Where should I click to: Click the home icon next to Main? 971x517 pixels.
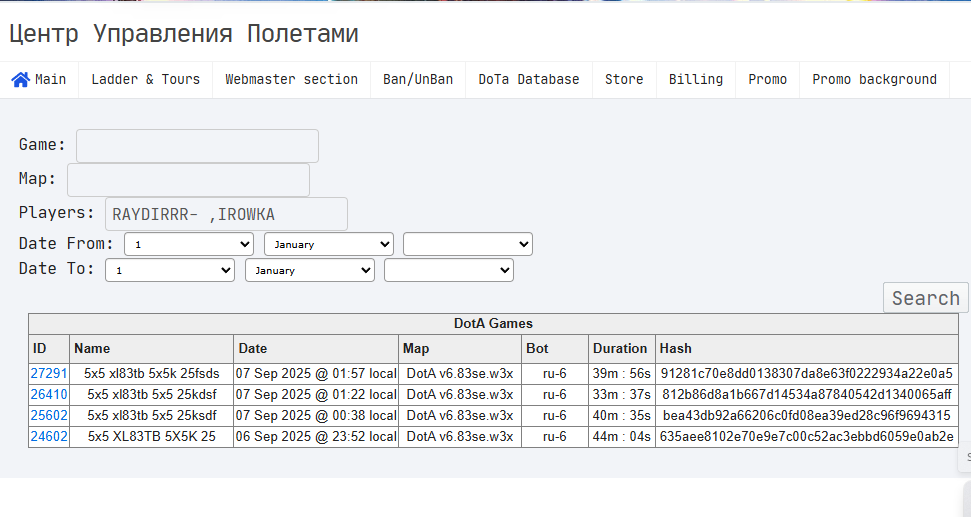pyautogui.click(x=20, y=80)
